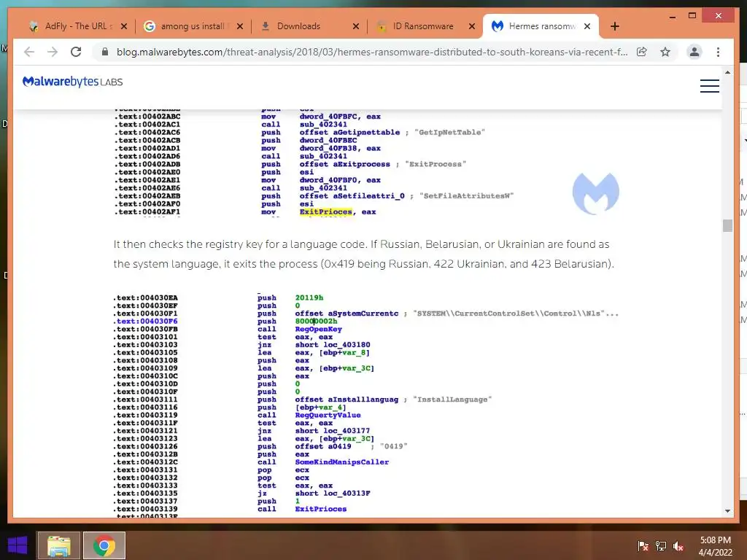Click the address bar URL
This screenshot has width=747, height=560.
tap(371, 52)
